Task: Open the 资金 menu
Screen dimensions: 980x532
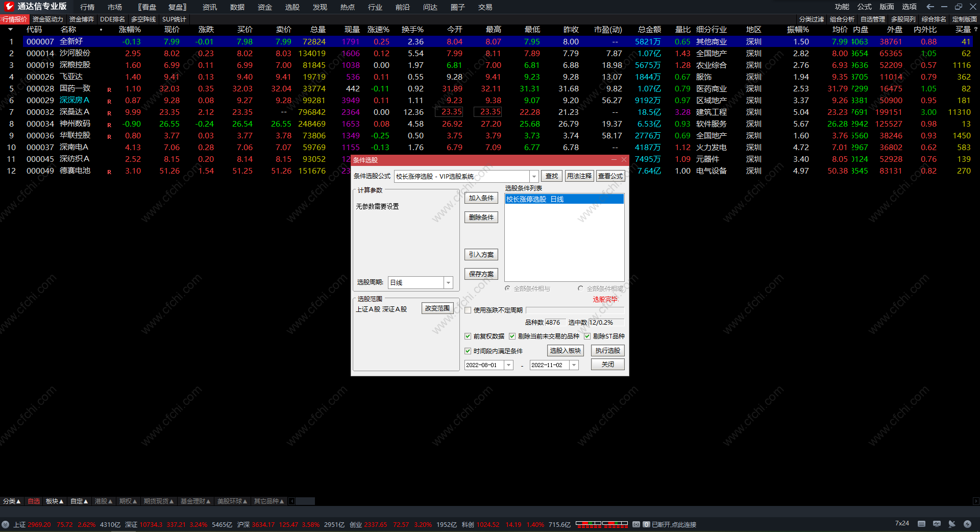Action: point(265,7)
